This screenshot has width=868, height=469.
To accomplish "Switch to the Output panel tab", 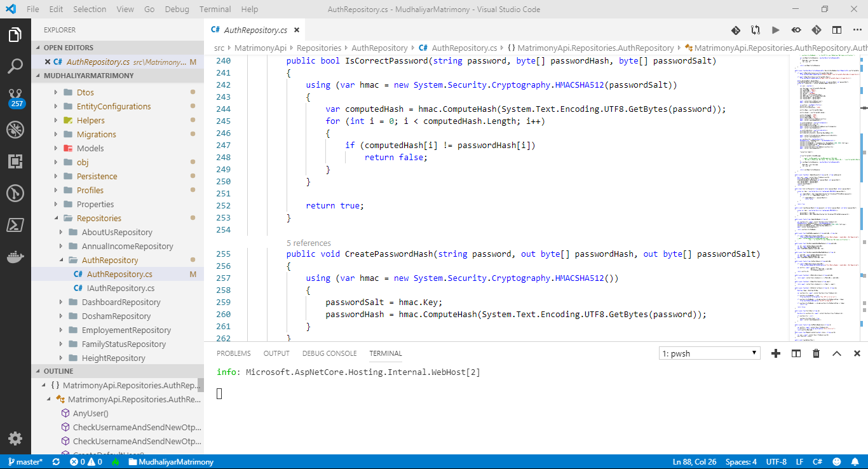I will point(276,353).
